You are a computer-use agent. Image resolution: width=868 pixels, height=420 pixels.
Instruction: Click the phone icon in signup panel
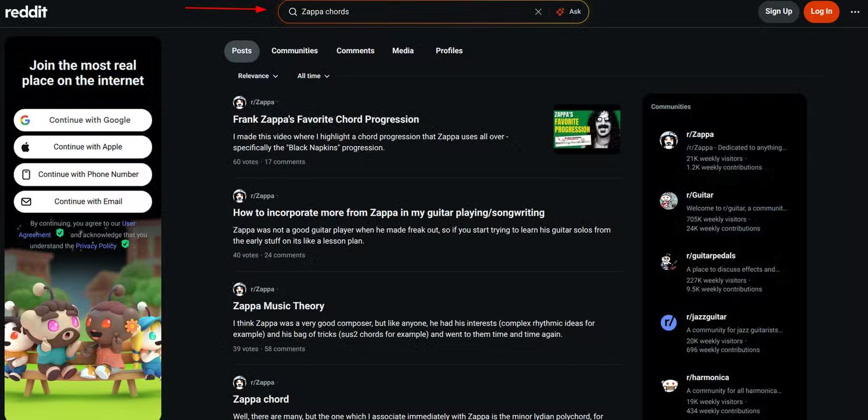pyautogui.click(x=26, y=175)
